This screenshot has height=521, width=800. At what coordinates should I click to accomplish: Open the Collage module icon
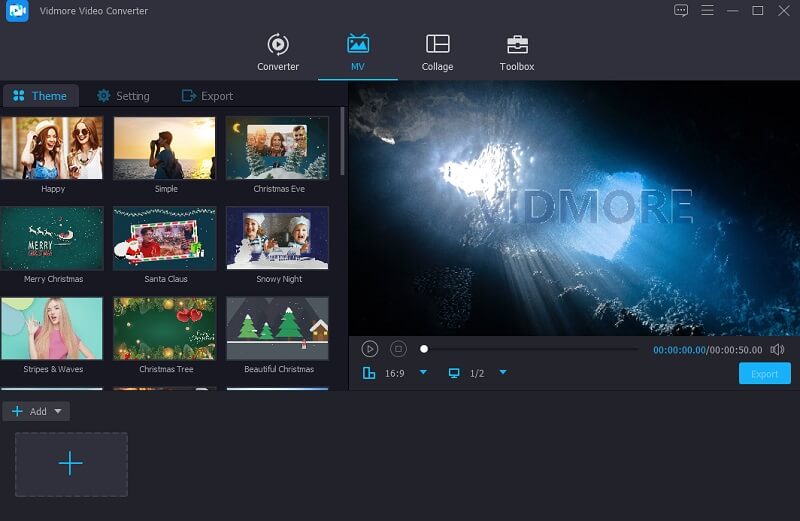point(437,45)
